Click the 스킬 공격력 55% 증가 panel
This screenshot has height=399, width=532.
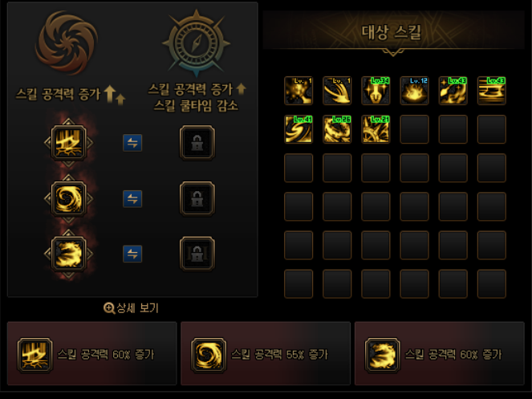pyautogui.click(x=266, y=353)
